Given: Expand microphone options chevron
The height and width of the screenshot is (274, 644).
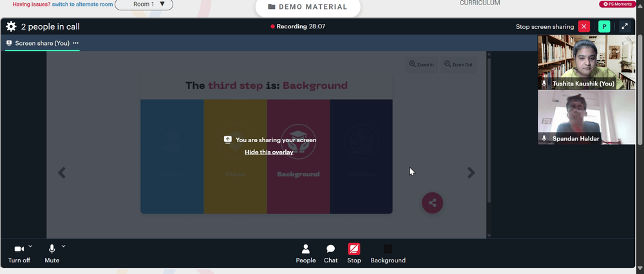Looking at the screenshot, I should pos(63,246).
